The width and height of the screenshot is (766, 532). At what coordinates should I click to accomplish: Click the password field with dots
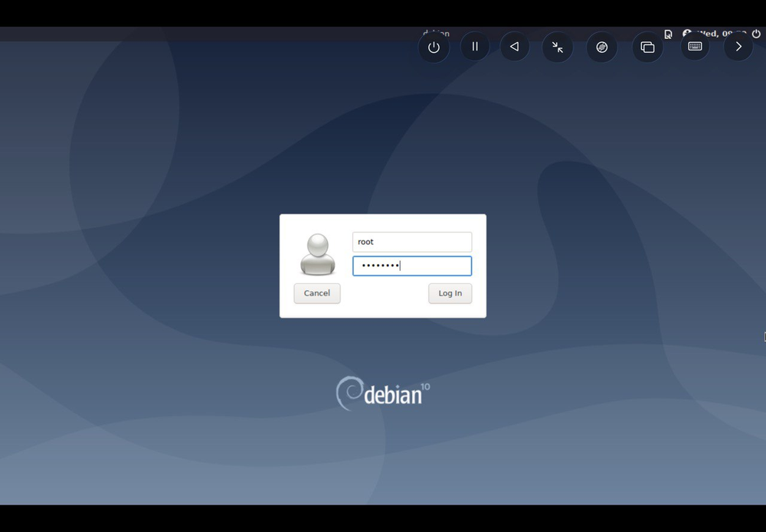click(x=412, y=266)
